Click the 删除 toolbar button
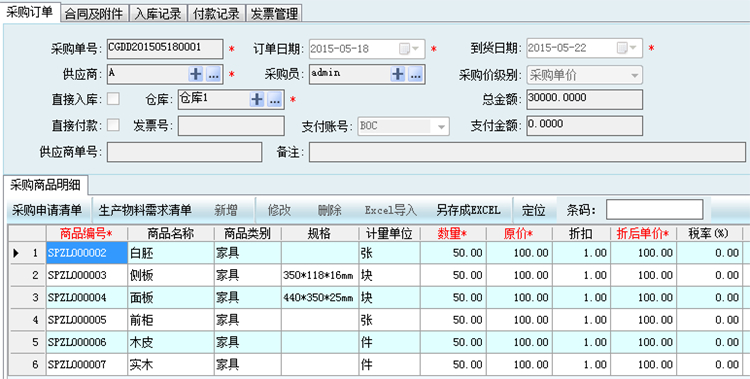Image resolution: width=750 pixels, height=379 pixels. (330, 210)
